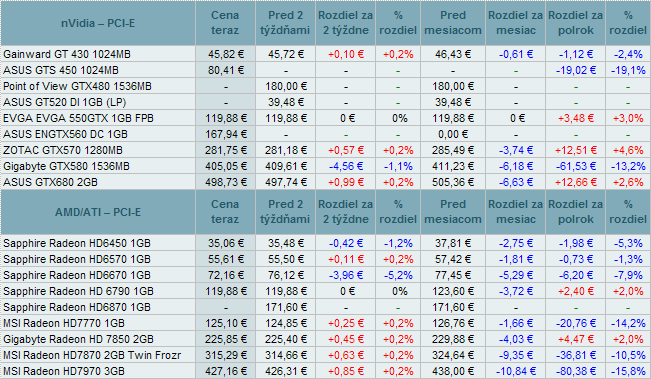This screenshot has height=379, width=651.
Task: Select MSI Radeon HD7770 1GB entry
Action: tap(64, 323)
